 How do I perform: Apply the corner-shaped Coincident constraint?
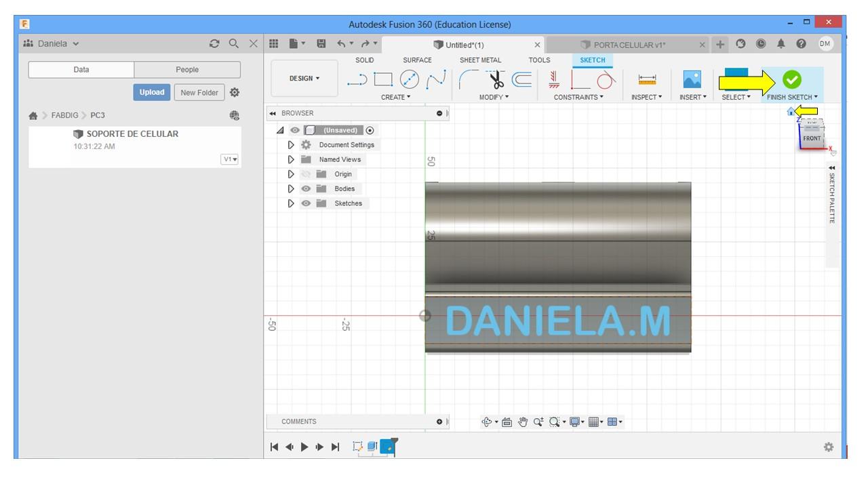(x=580, y=80)
